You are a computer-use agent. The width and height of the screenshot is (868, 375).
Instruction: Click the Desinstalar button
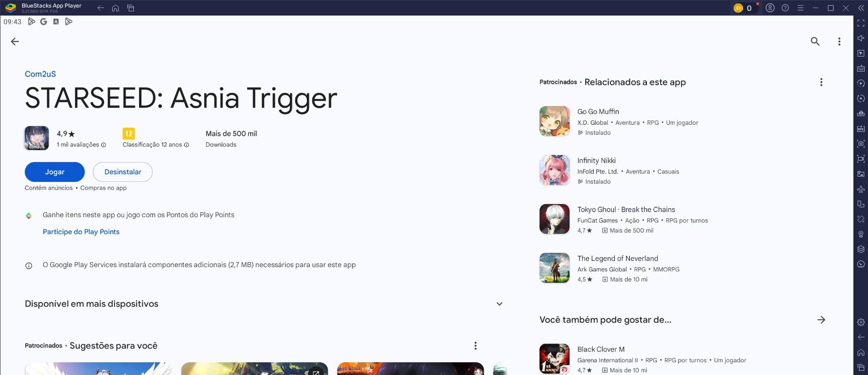123,172
